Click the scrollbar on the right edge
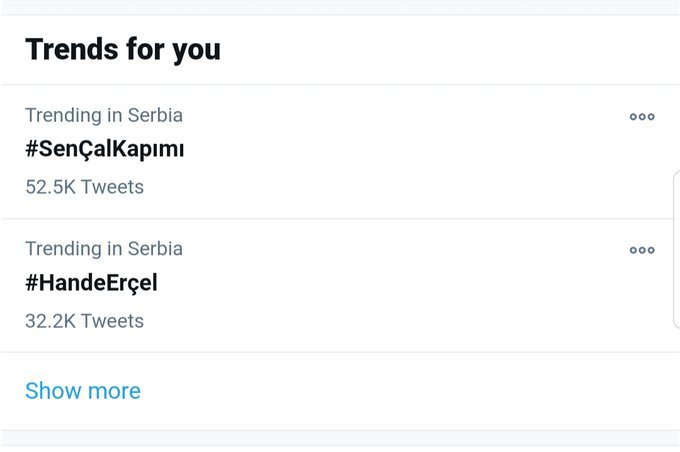 tap(676, 249)
